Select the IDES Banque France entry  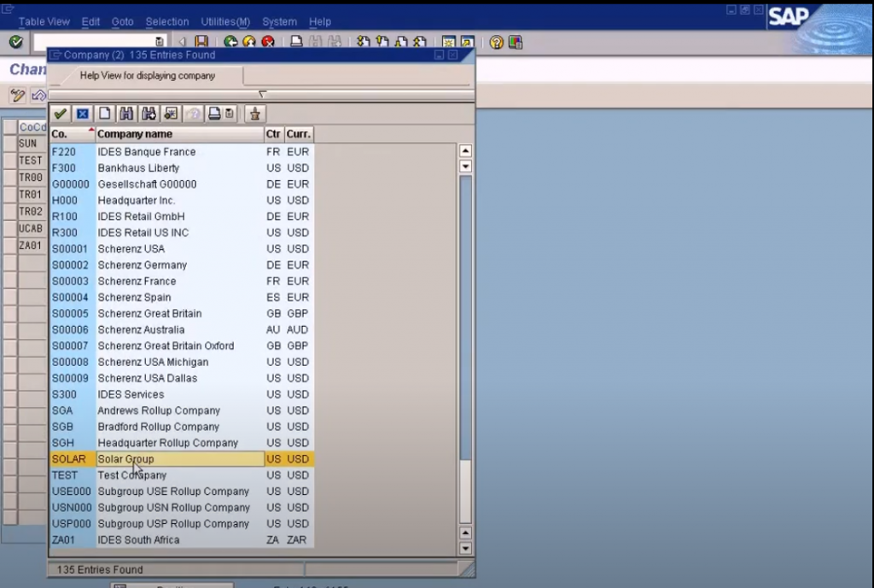click(183, 152)
